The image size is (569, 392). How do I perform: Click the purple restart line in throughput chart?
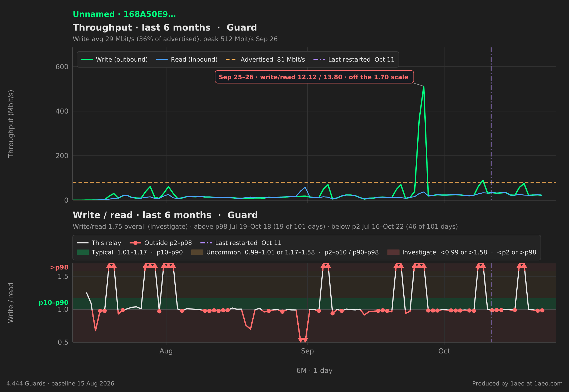[491, 124]
